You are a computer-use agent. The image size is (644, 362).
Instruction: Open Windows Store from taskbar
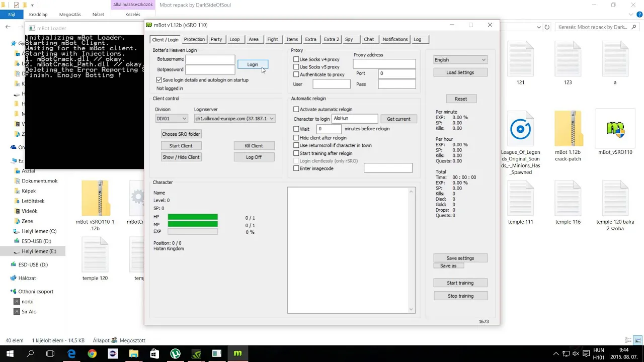(x=154, y=353)
